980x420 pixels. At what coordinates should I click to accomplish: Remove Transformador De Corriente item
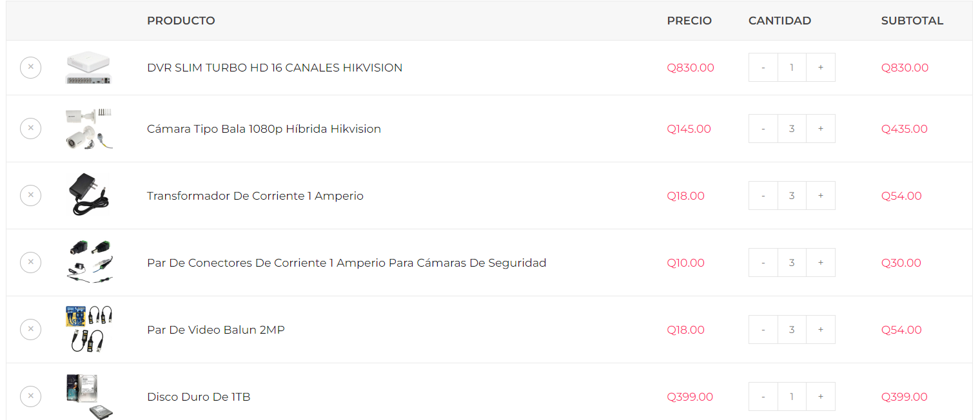click(x=30, y=196)
